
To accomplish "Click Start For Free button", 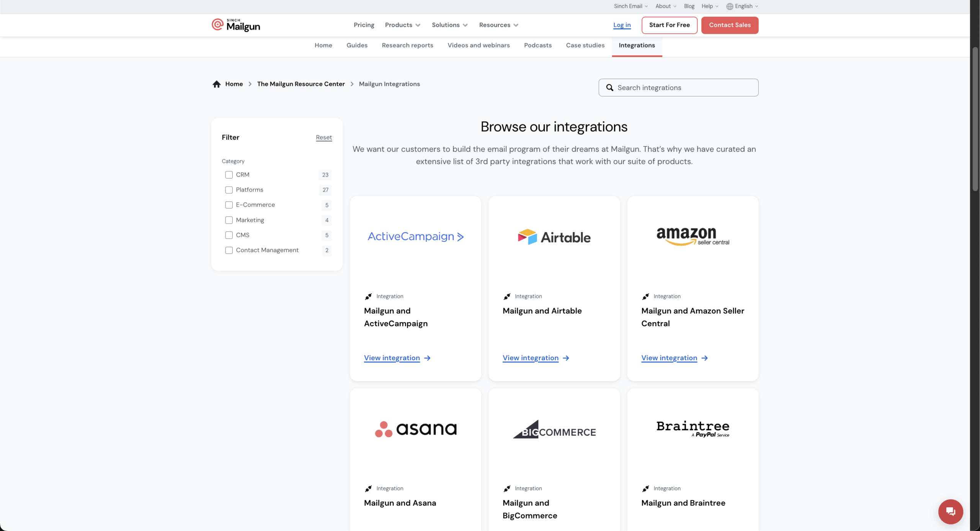I will tap(669, 25).
